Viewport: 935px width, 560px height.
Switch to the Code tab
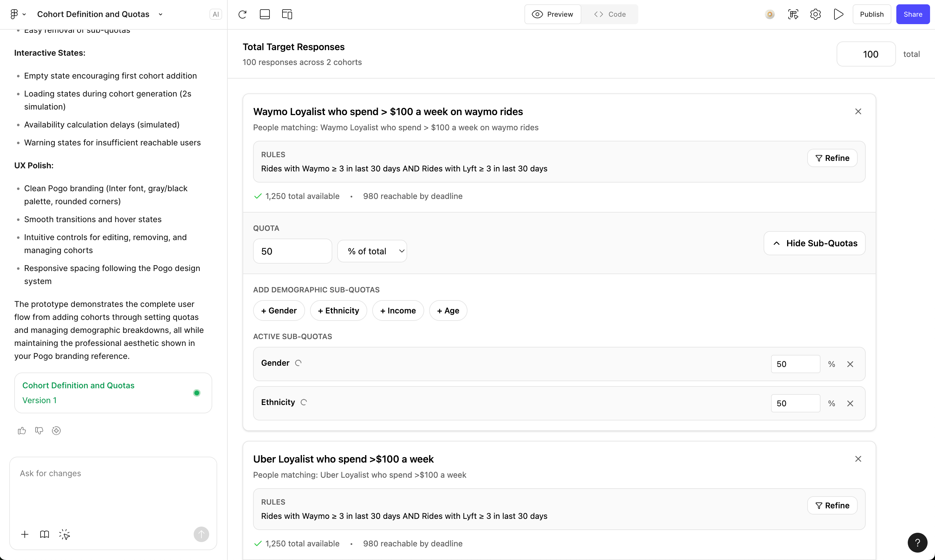click(610, 14)
